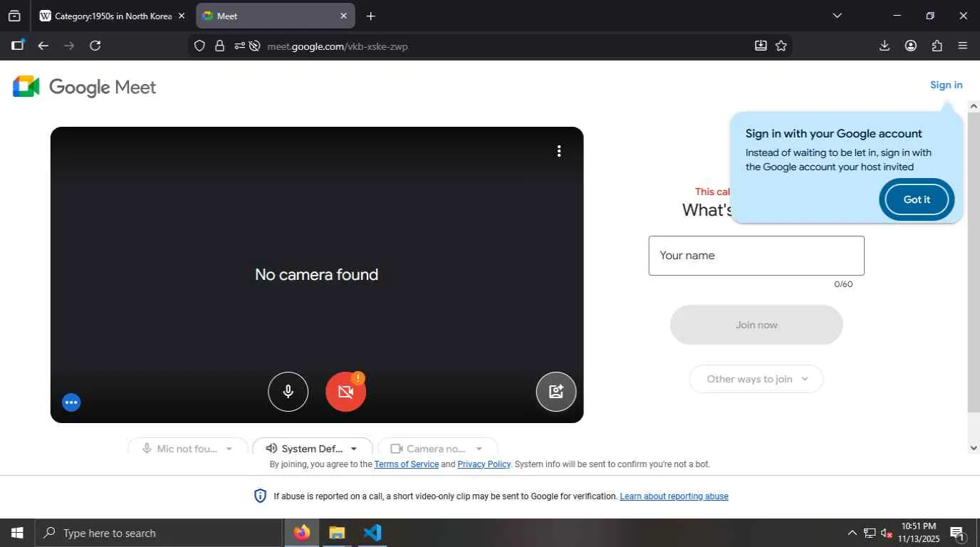
Task: Open the Windows Start menu
Action: click(x=17, y=533)
